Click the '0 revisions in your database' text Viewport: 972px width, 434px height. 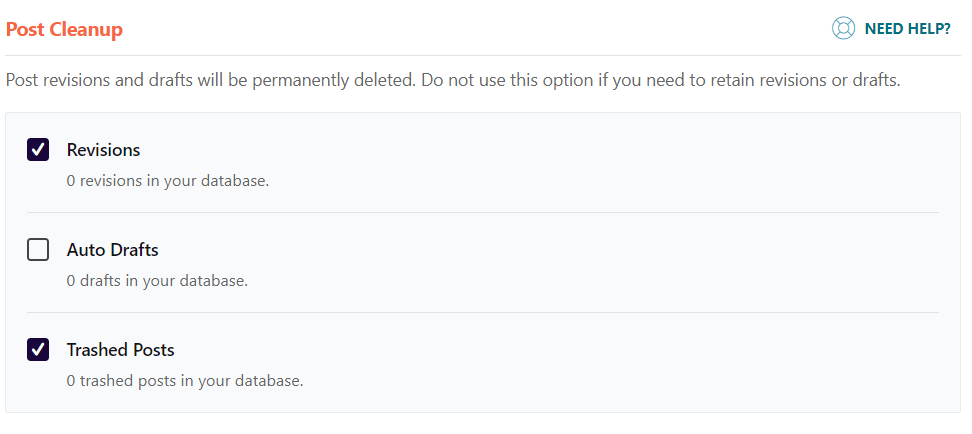[167, 181]
